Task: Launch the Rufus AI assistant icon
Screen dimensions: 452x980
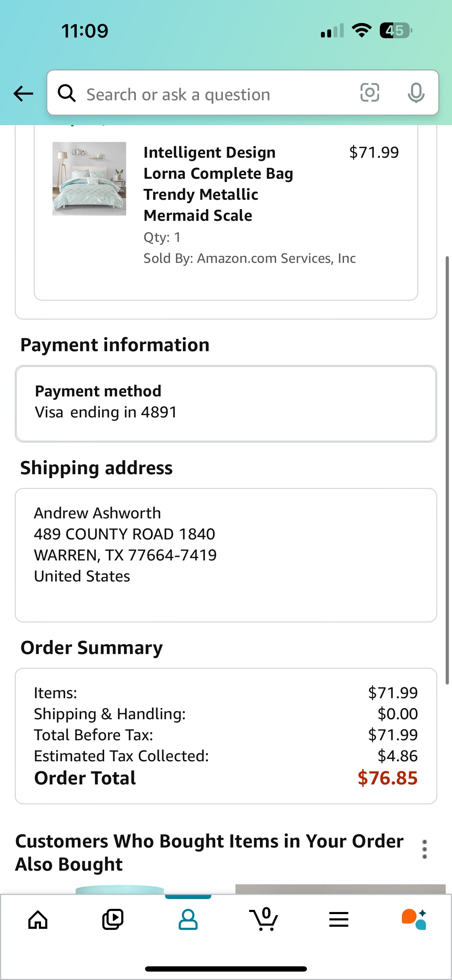Action: [x=414, y=919]
